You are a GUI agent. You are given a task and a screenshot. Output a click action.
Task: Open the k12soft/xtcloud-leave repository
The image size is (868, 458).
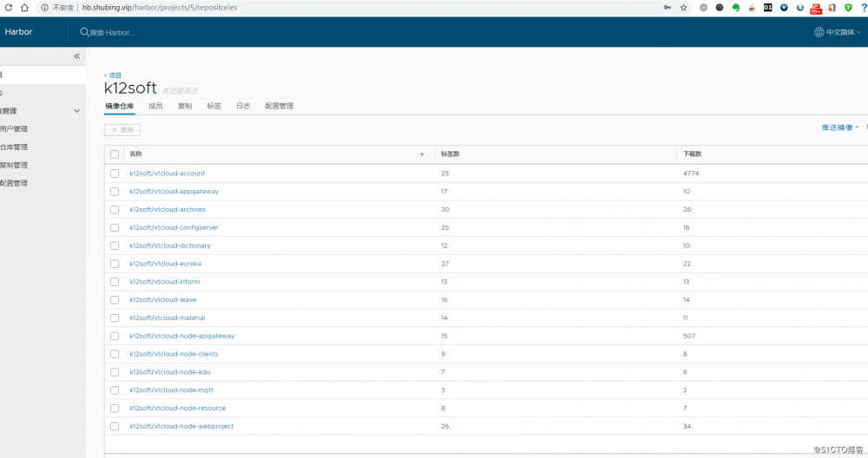tap(163, 300)
